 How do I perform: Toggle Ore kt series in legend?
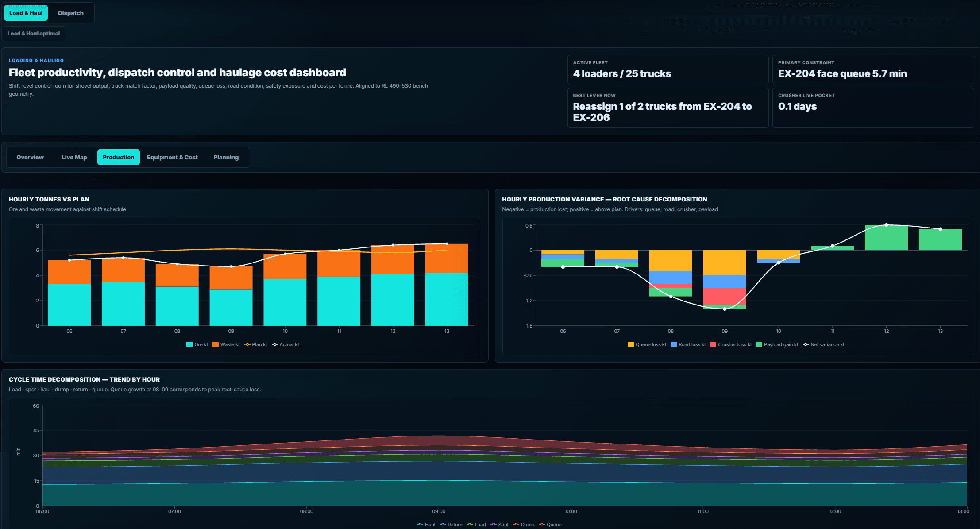tap(197, 344)
